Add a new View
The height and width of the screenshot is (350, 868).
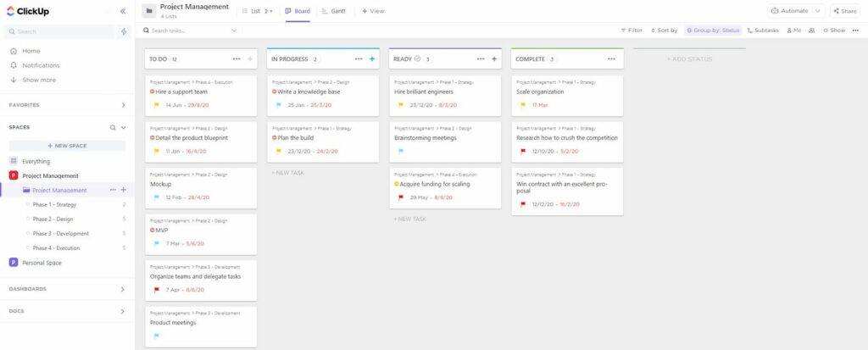click(373, 11)
